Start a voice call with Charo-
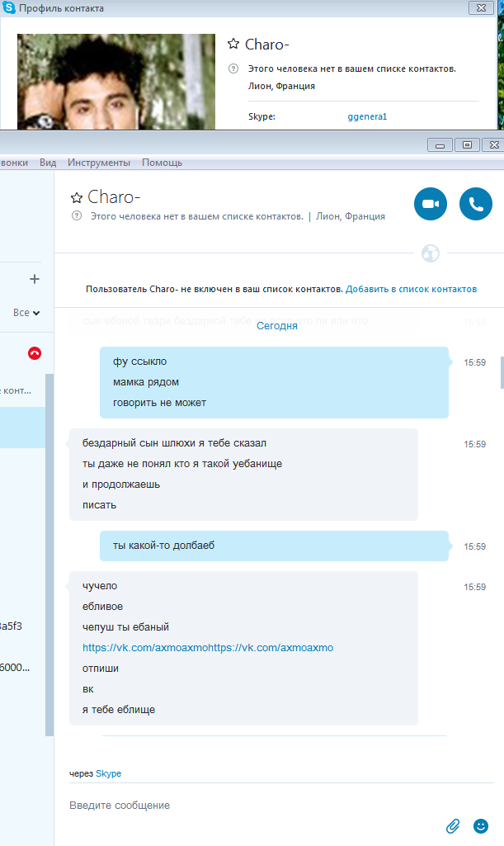 pyautogui.click(x=475, y=204)
